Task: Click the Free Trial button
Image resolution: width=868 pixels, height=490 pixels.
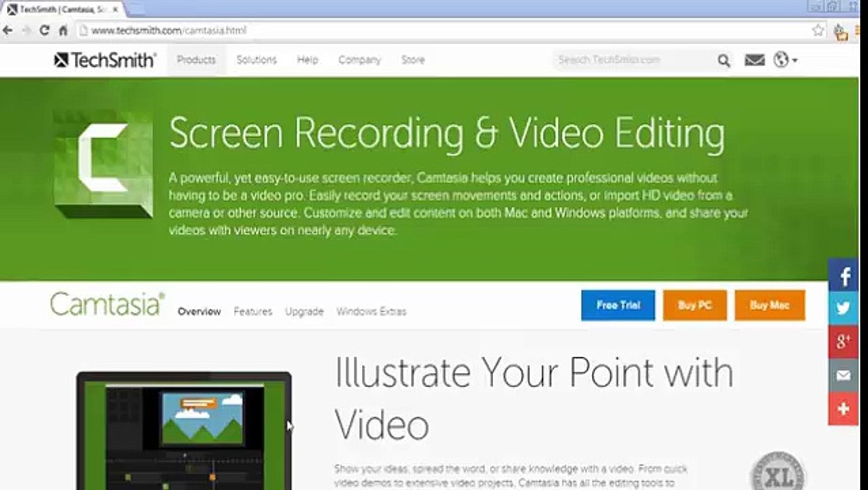Action: (618, 306)
